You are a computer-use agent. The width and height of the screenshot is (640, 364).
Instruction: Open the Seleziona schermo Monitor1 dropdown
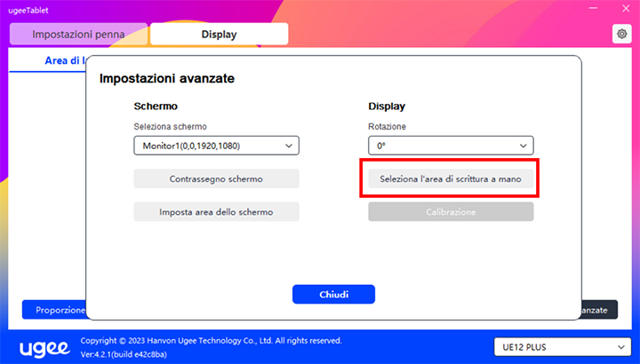pos(216,146)
